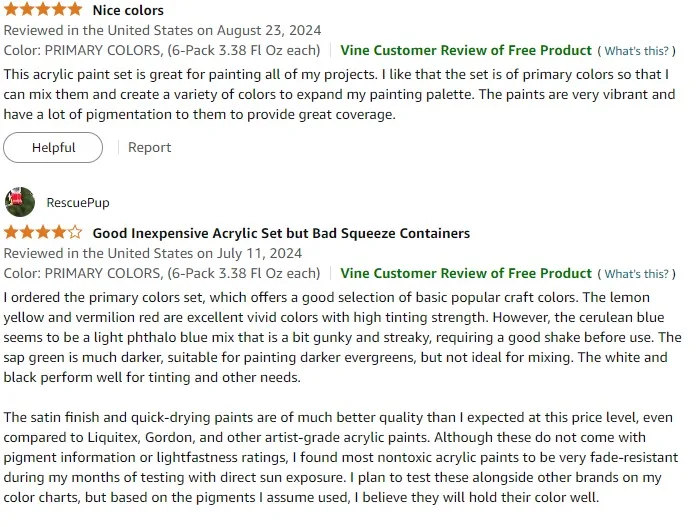This screenshot has width=699, height=527.
Task: Open Vine Customer Review link under Nice colors
Action: tap(466, 50)
